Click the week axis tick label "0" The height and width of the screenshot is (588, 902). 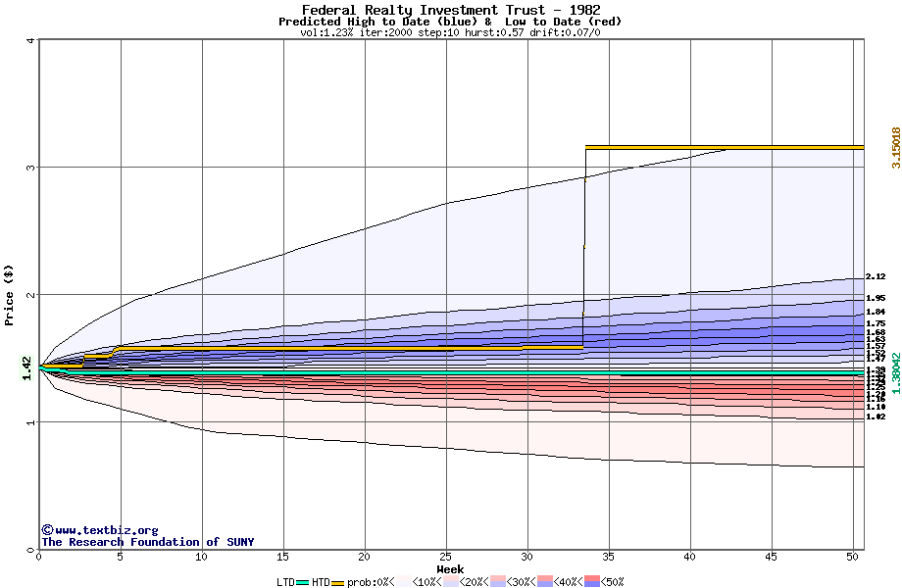(x=38, y=557)
